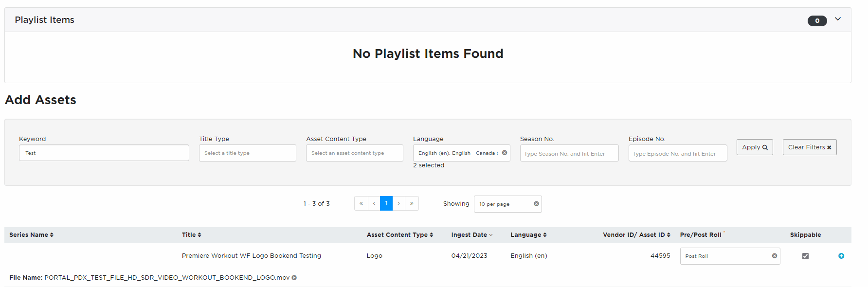
Task: Sort table by Title column
Action: click(192, 235)
